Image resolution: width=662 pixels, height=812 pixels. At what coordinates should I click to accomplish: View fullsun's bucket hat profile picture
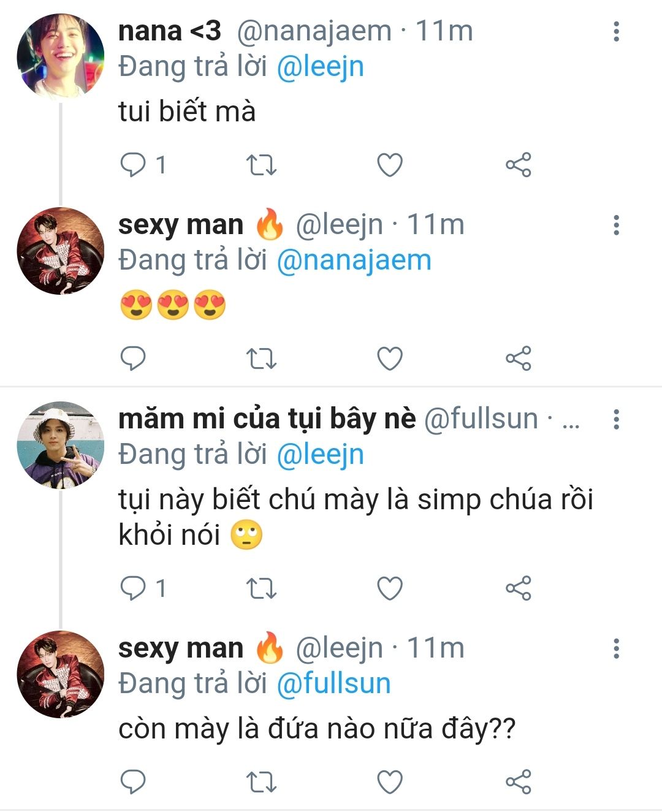[60, 445]
